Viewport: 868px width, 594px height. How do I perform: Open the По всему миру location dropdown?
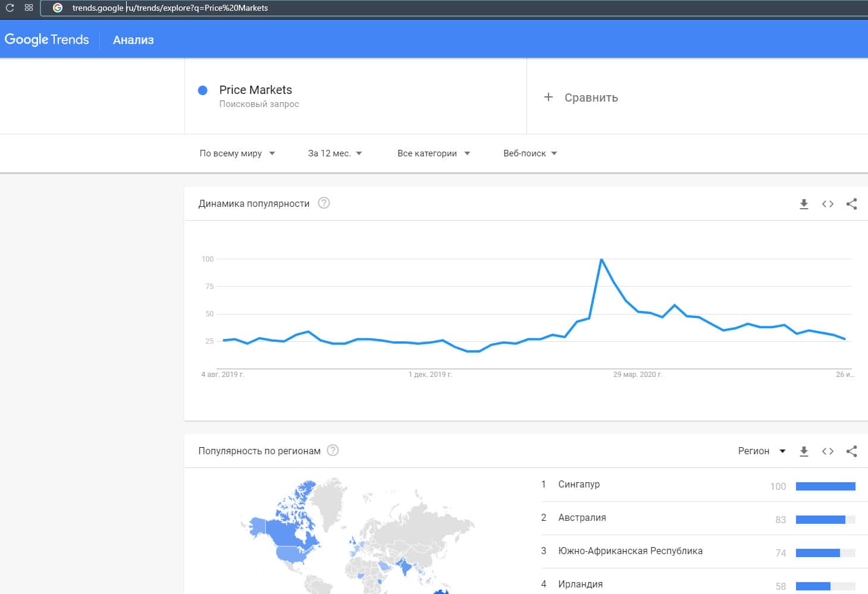[237, 153]
